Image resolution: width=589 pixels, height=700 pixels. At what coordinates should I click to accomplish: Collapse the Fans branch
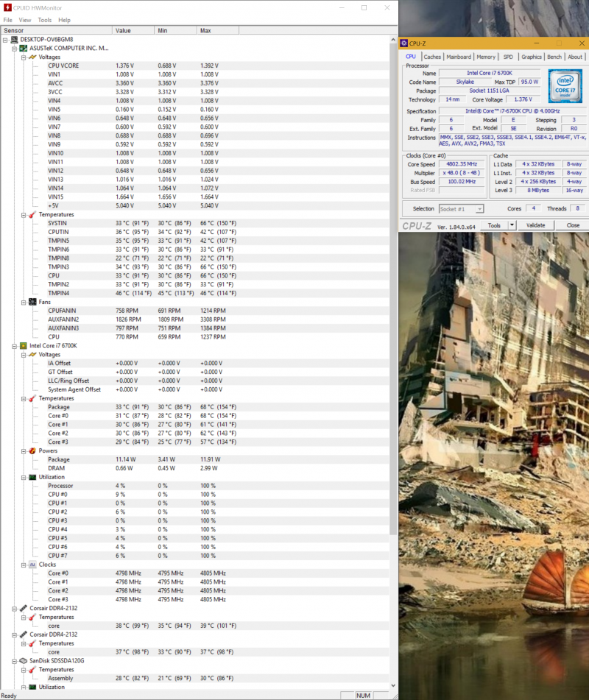(x=24, y=303)
